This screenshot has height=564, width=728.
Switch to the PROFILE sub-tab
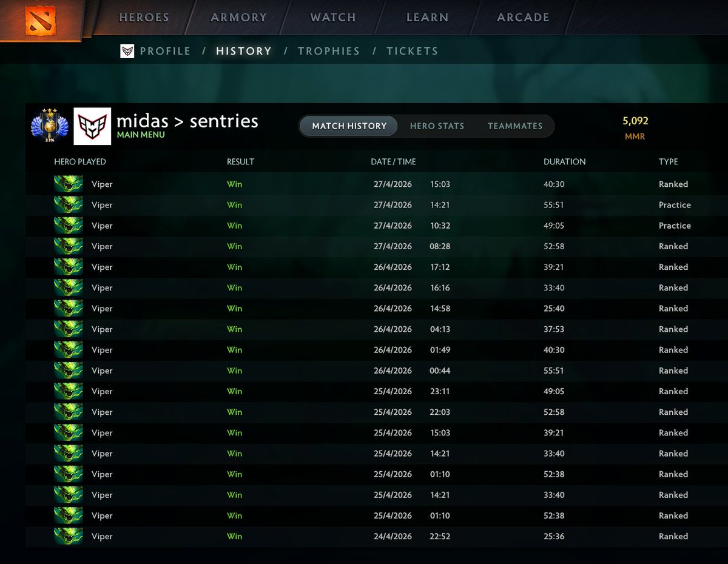(165, 51)
